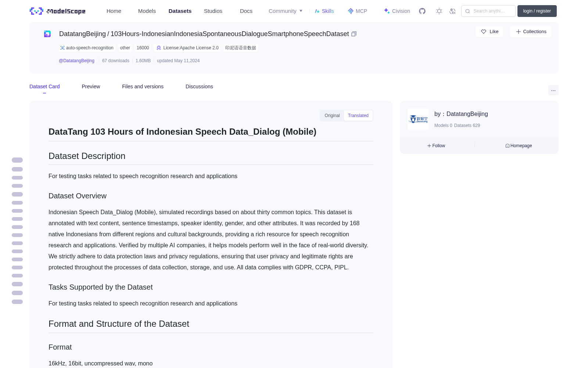Open the GitHub icon link
The width and height of the screenshot is (588, 368).
(x=422, y=11)
